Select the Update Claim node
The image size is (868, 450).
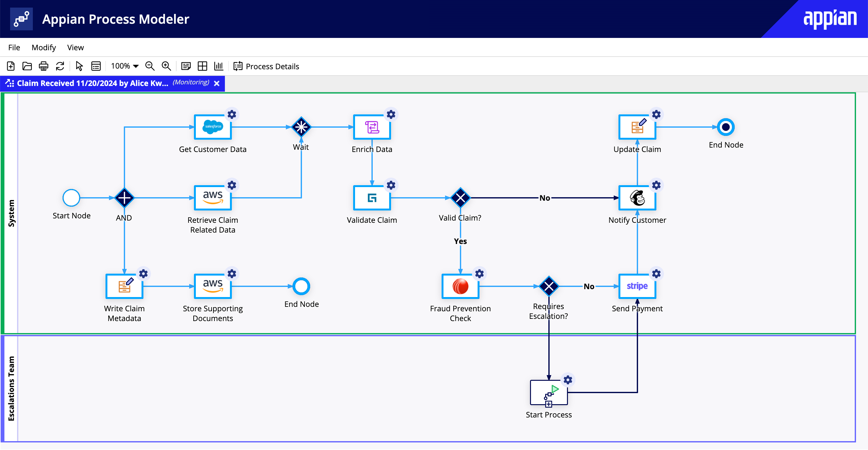[637, 127]
